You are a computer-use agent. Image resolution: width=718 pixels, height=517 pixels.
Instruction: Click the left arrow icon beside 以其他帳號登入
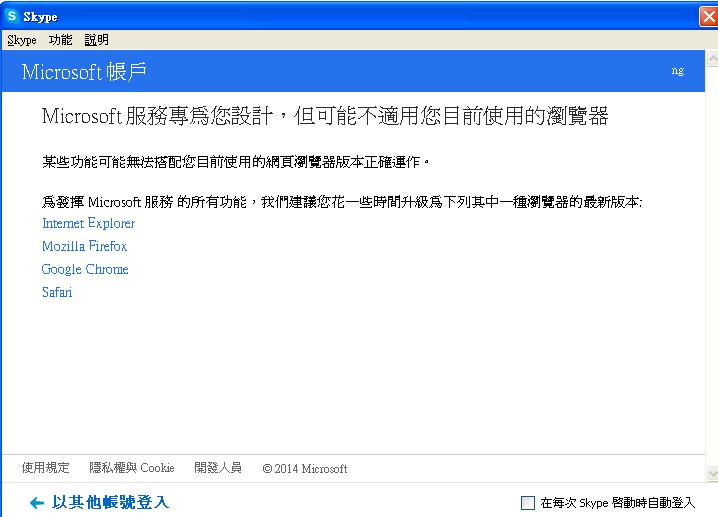(37, 502)
